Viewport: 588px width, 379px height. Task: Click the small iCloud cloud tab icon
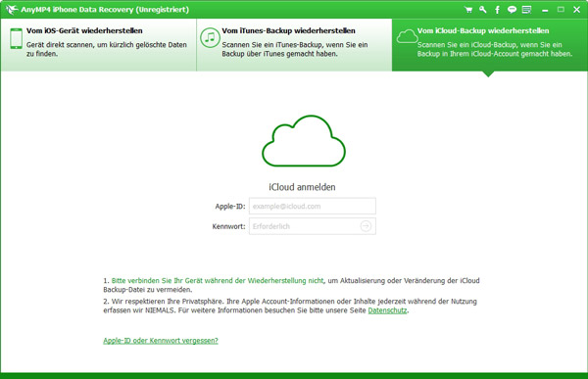407,37
